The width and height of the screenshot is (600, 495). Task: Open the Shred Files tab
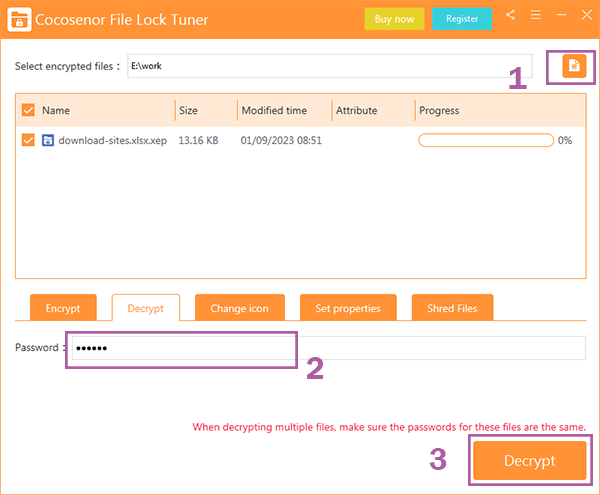[452, 308]
